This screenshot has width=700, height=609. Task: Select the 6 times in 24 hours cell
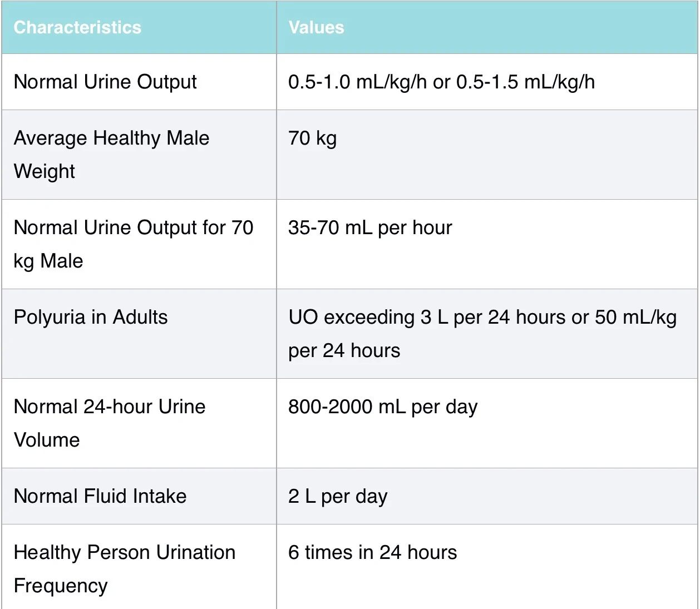(487, 567)
